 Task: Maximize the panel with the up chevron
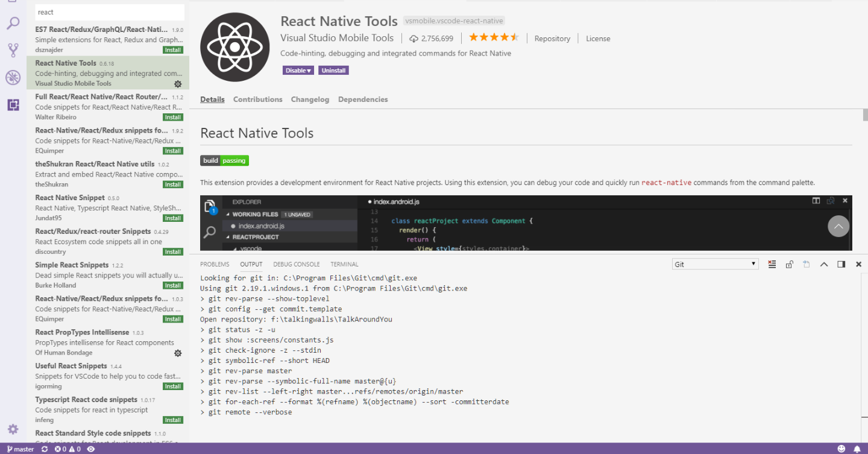(824, 264)
